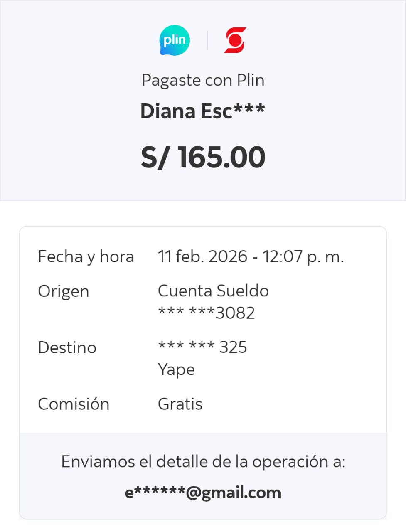Click the masked gmail.com email address

[x=203, y=493]
